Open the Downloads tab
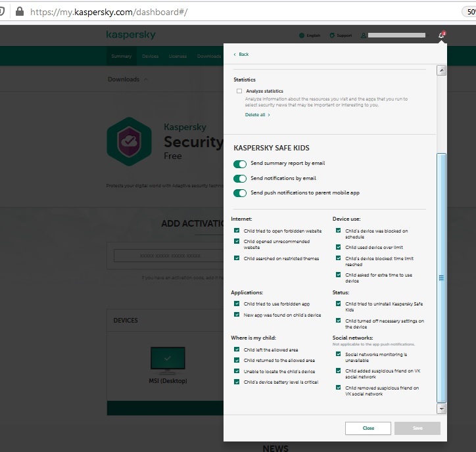Viewport: 476px width, 452px height. [x=209, y=56]
